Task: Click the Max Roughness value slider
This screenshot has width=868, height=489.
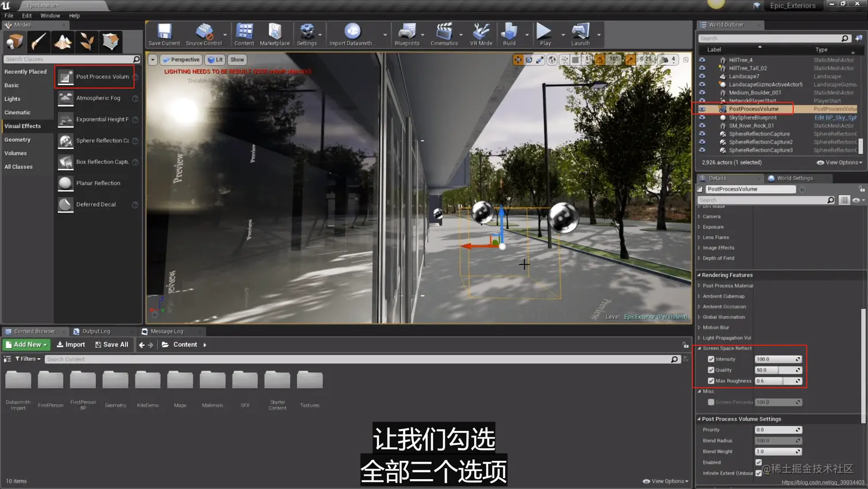Action: point(778,381)
